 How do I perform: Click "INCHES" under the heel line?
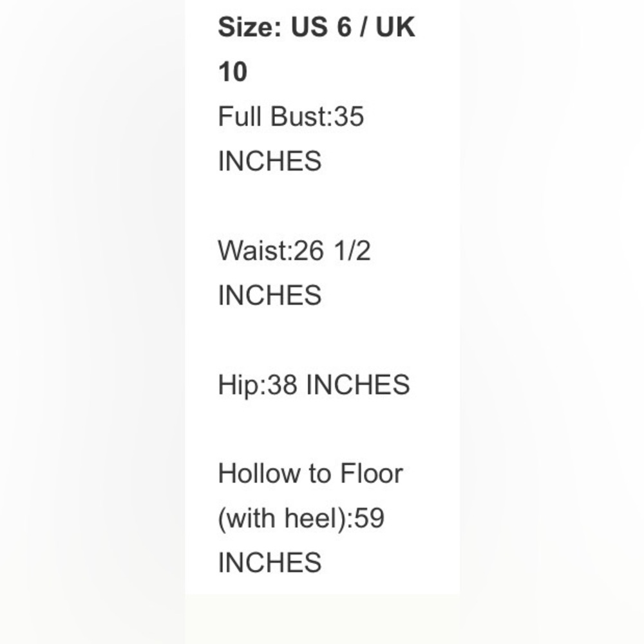tap(269, 563)
